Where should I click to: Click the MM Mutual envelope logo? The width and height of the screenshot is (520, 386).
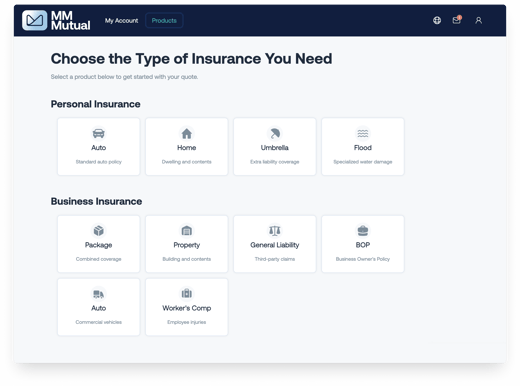coord(35,20)
